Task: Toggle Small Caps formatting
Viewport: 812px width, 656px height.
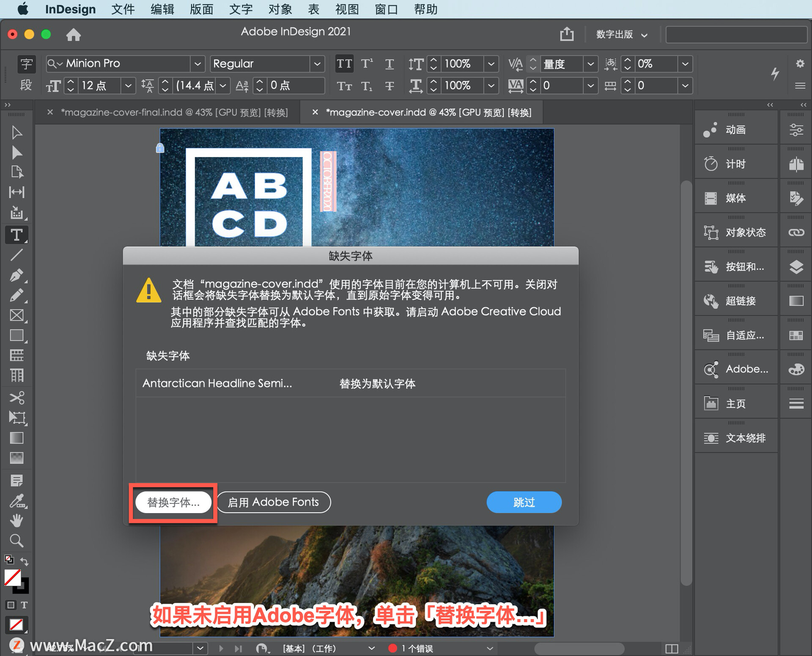Action: 344,86
